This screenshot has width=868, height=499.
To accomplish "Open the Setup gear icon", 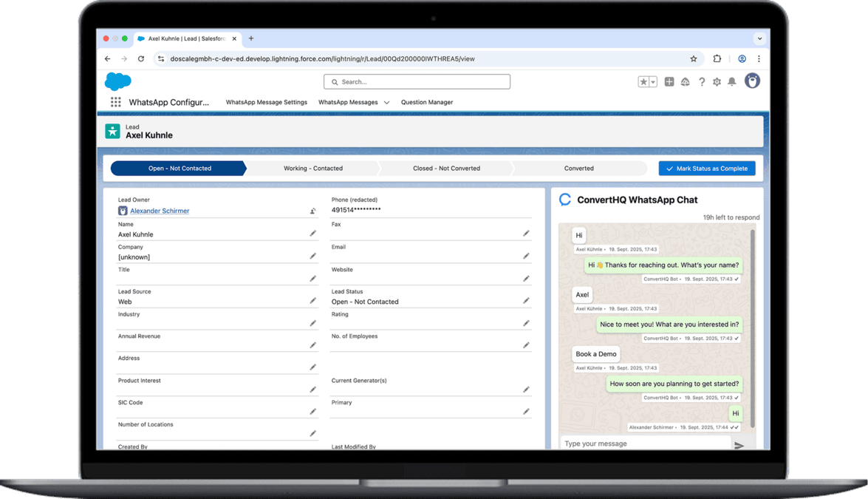I will (x=717, y=82).
